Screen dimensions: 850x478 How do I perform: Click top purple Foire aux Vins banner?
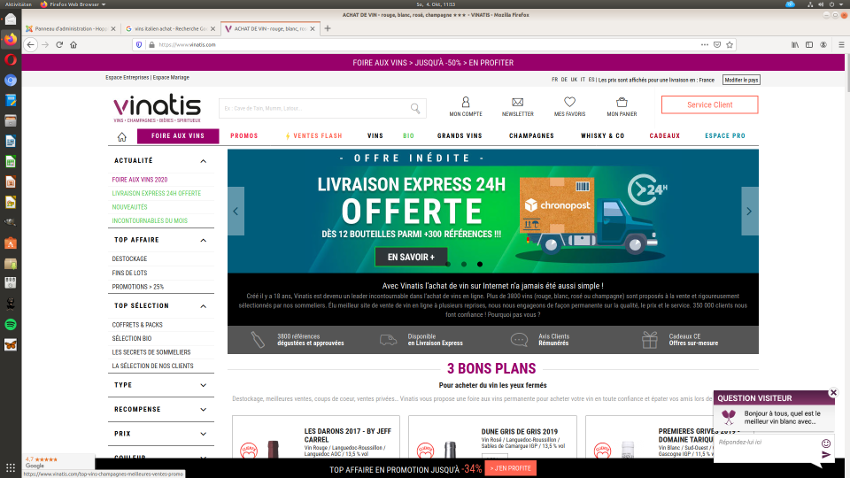[433, 62]
